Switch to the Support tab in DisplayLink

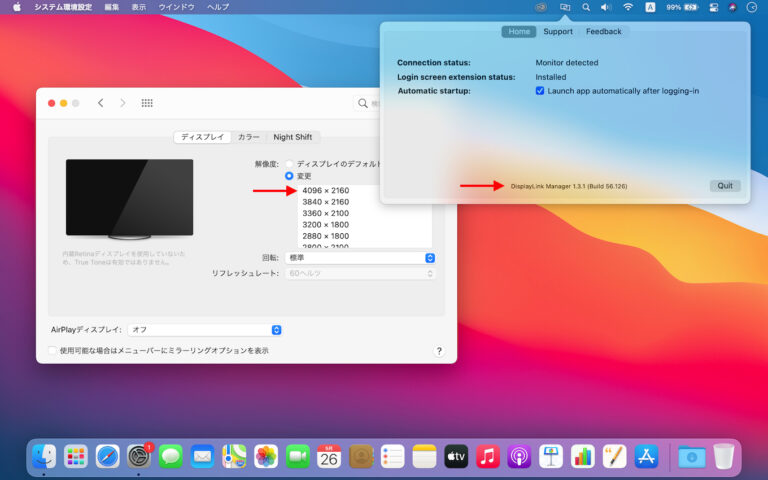click(x=558, y=32)
